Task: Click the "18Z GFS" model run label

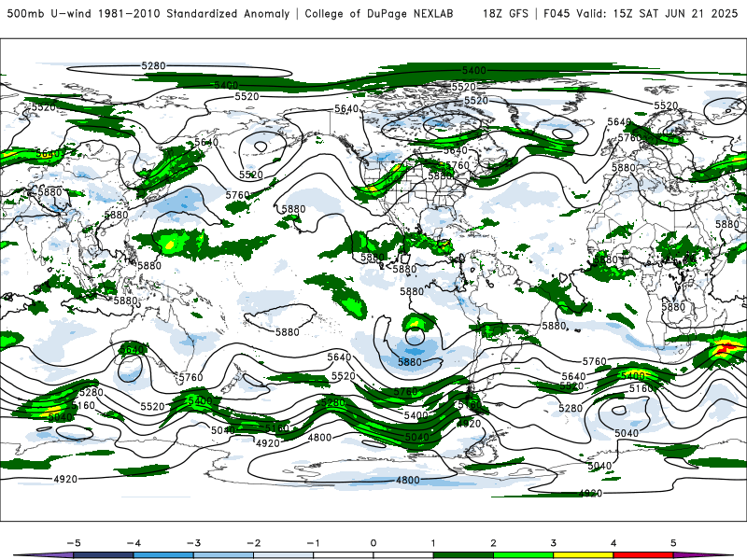Action: click(505, 13)
